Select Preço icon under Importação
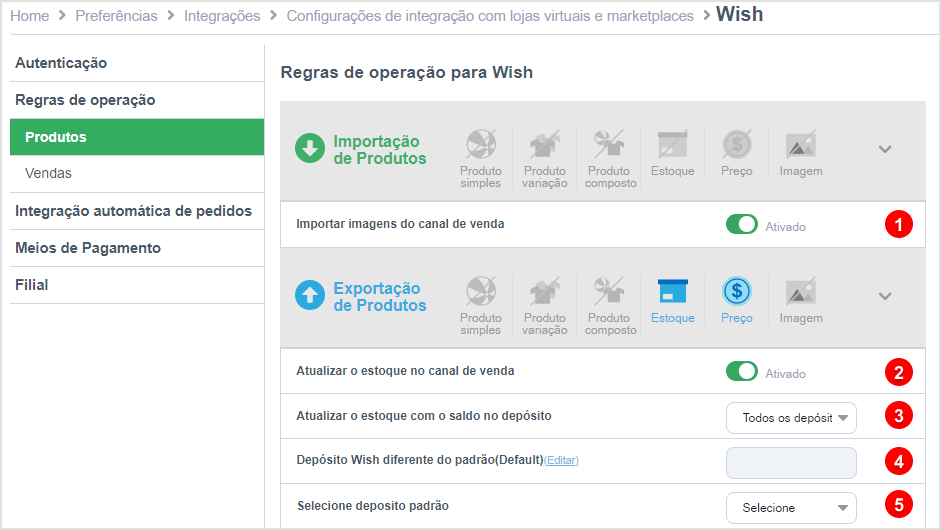This screenshot has width=941, height=530. click(x=737, y=144)
